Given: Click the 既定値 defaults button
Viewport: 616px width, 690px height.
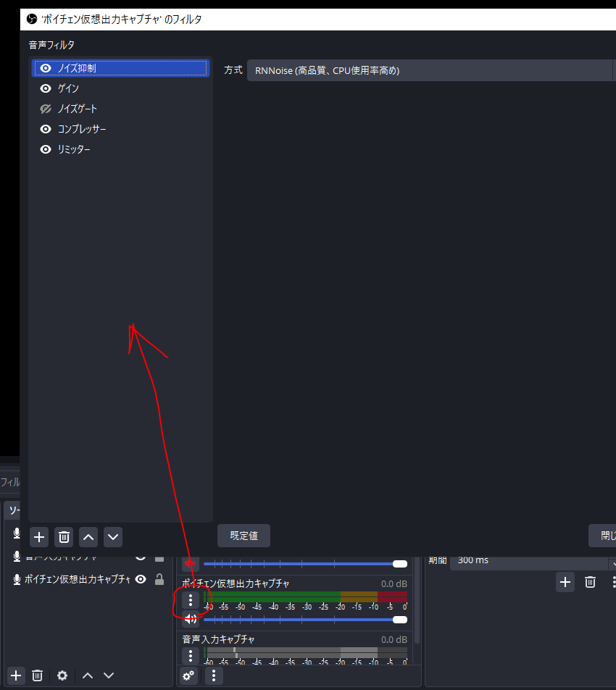Looking at the screenshot, I should (x=244, y=536).
